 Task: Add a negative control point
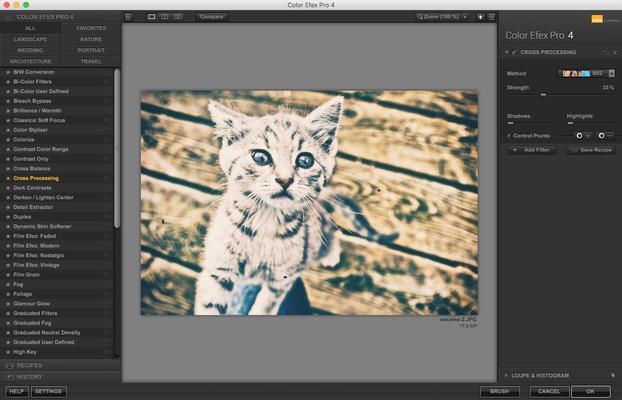pyautogui.click(x=605, y=134)
